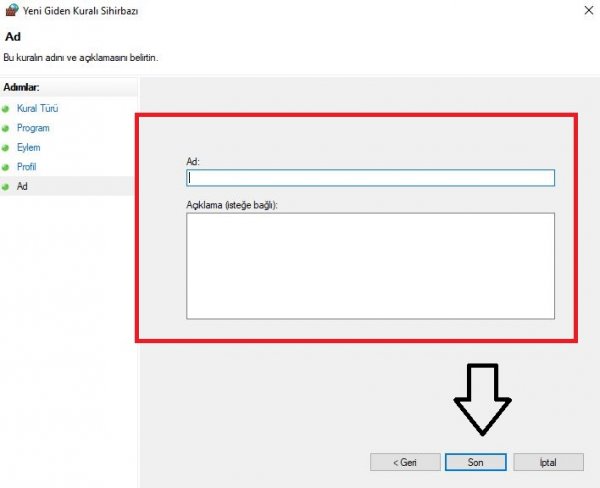This screenshot has width=600, height=488.
Task: Select the Profil step in sidebar
Action: click(x=27, y=167)
